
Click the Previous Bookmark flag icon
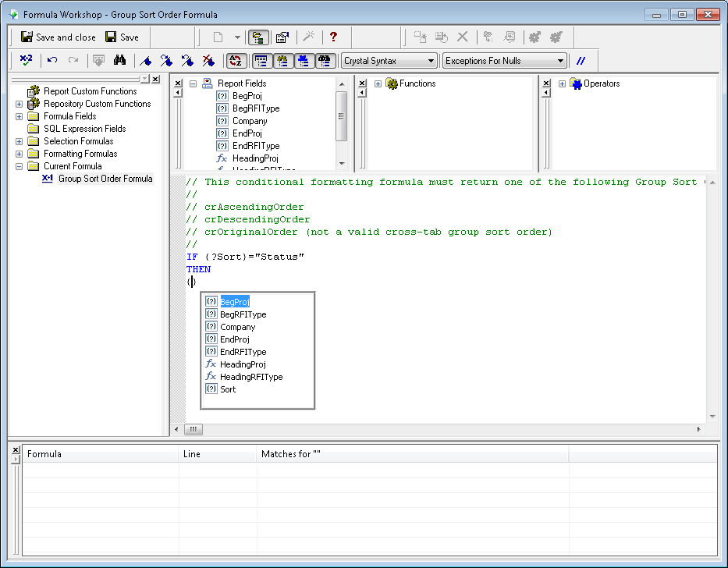pyautogui.click(x=187, y=60)
